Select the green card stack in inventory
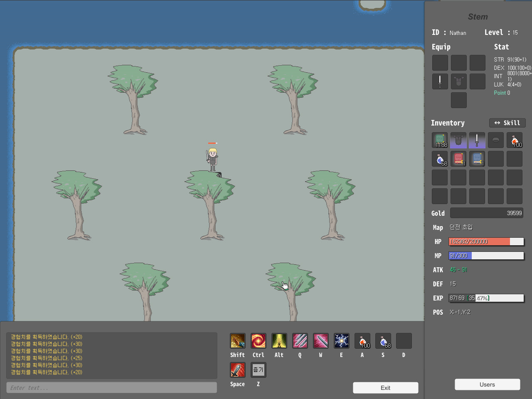The height and width of the screenshot is (399, 532). click(x=440, y=140)
